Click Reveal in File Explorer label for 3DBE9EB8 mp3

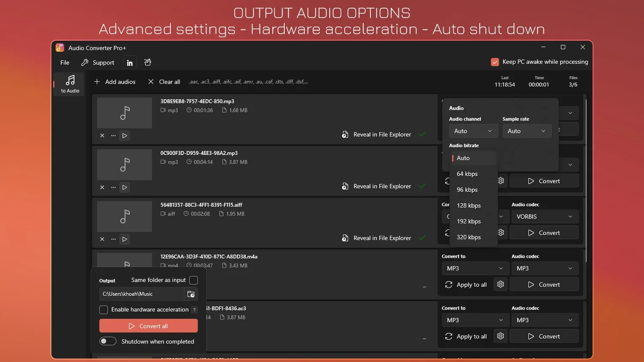click(x=382, y=134)
